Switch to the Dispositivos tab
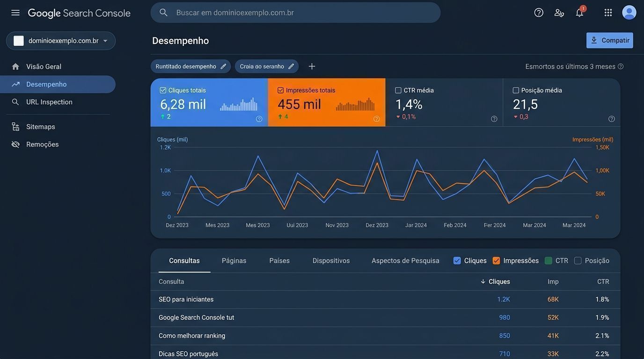This screenshot has height=359, width=644. click(331, 261)
